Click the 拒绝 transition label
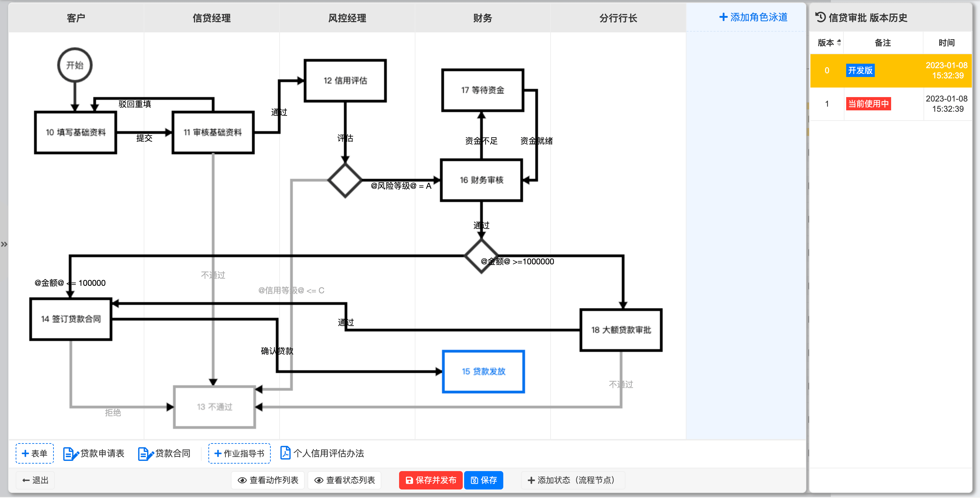Screen dimensions: 980x498 [x=113, y=413]
